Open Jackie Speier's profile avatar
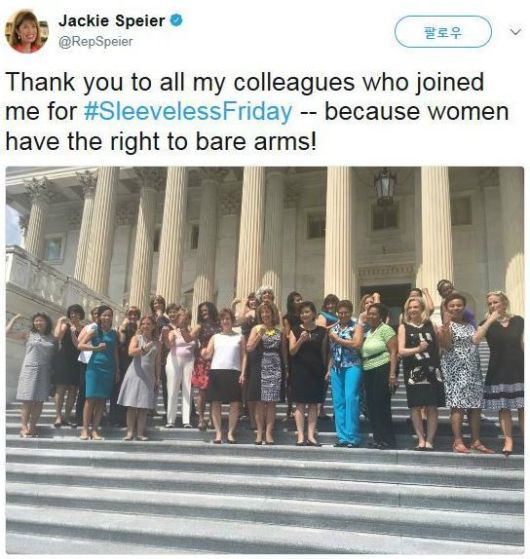Screen dimensions: 530x559 (27, 31)
